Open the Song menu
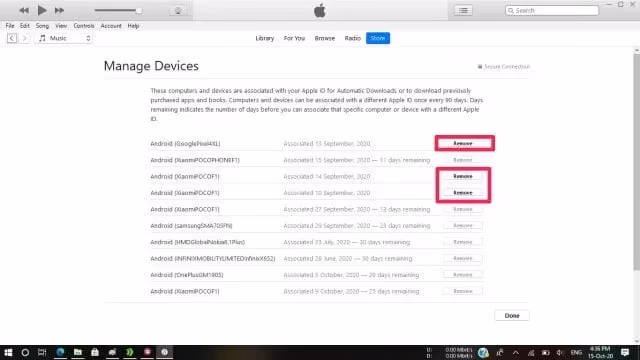 pos(42,26)
